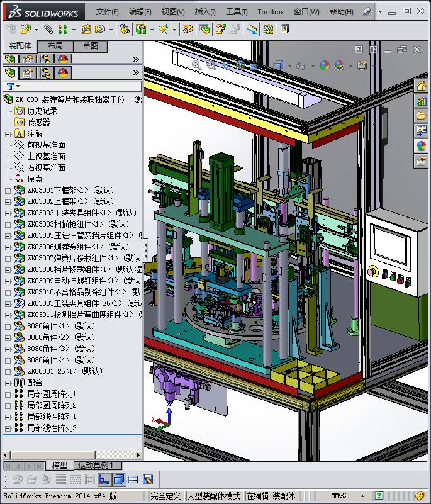This screenshot has height=504, width=431.
Task: Toggle the pushpin icon beside the Help menu
Action: tap(366, 11)
